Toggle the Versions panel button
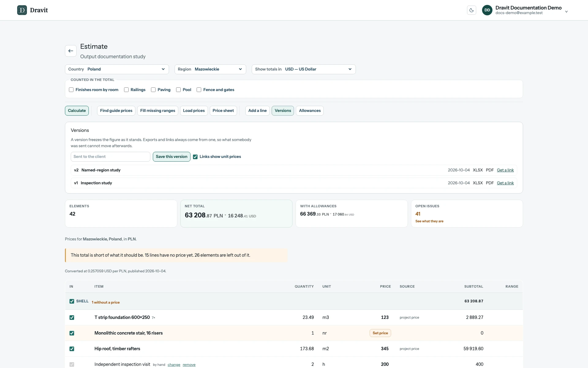 tap(283, 111)
